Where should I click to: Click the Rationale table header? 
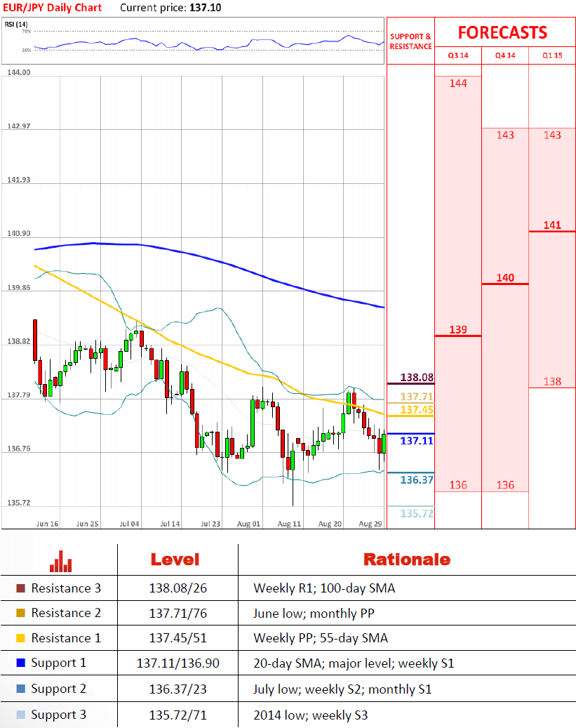[407, 560]
